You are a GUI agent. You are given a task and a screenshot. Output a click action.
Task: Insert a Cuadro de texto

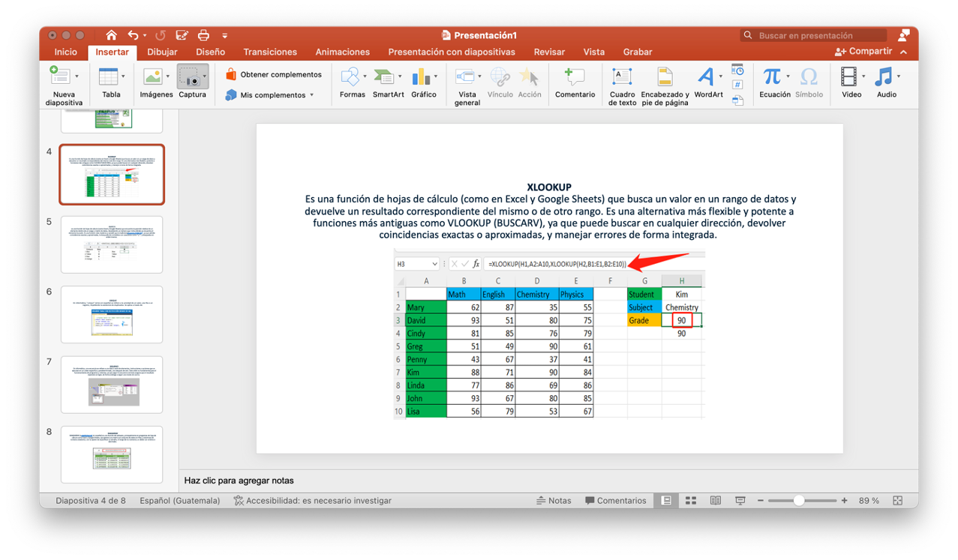click(622, 85)
